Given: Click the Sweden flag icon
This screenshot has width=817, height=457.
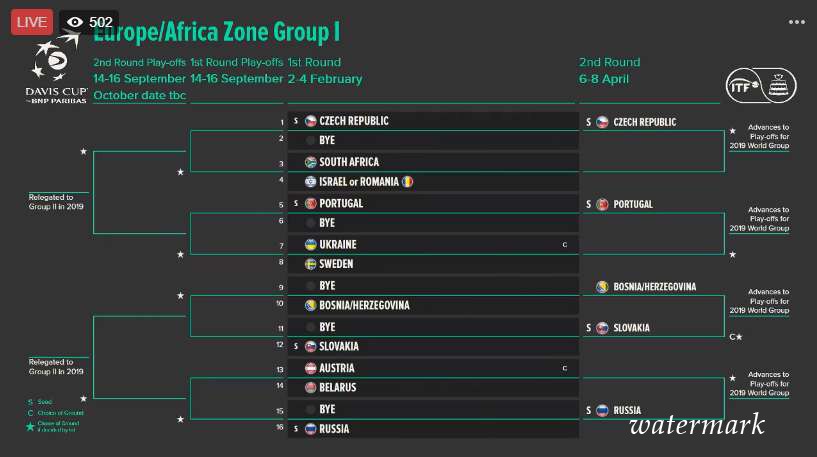Looking at the screenshot, I should (x=311, y=264).
